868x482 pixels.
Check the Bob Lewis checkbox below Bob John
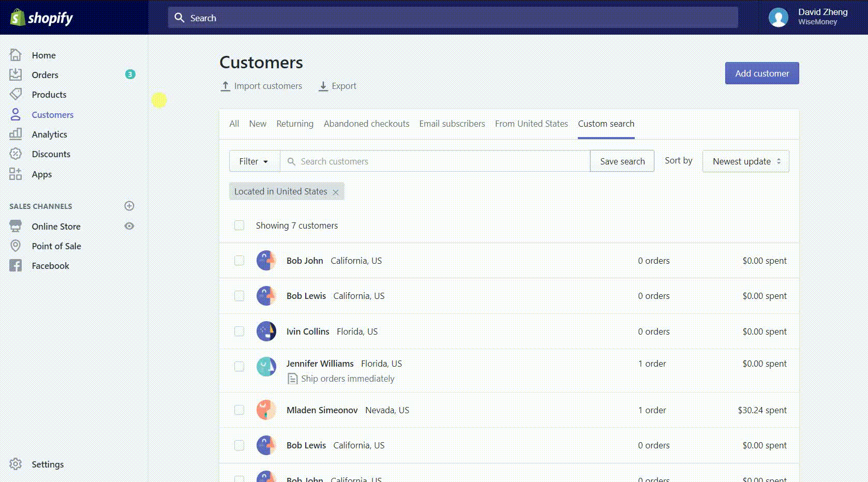[239, 295]
